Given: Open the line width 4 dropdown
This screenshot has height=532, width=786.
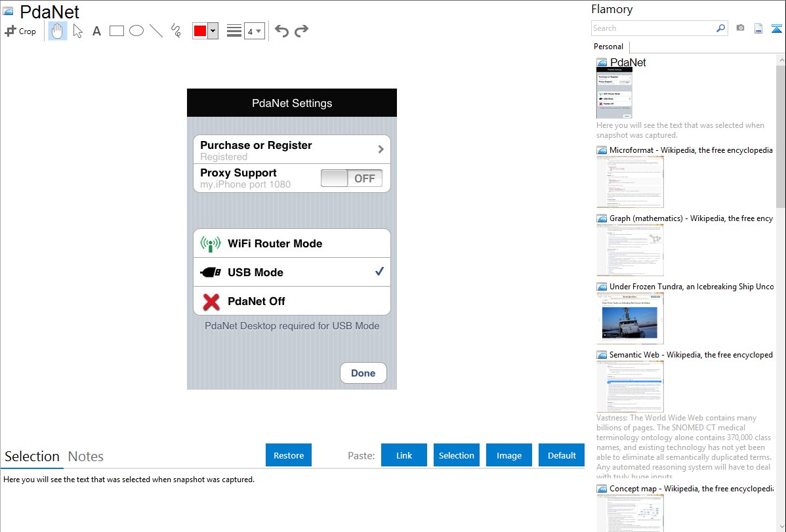Looking at the screenshot, I should 254,31.
